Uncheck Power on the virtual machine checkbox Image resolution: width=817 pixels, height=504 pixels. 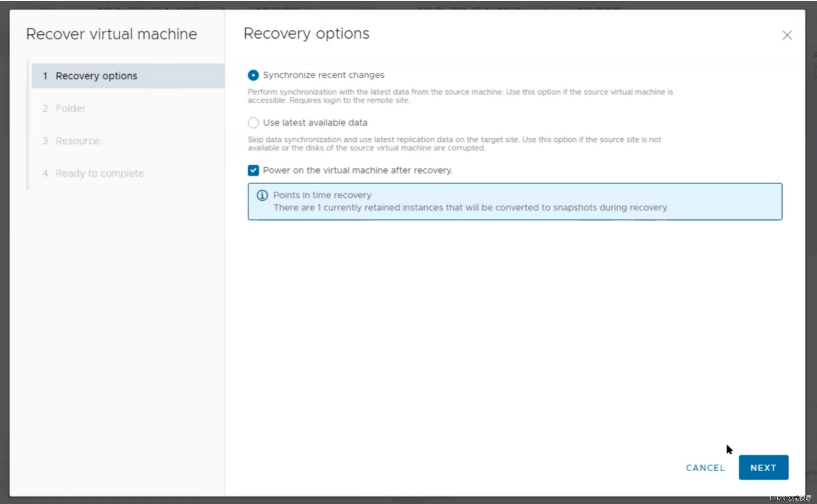pos(253,170)
